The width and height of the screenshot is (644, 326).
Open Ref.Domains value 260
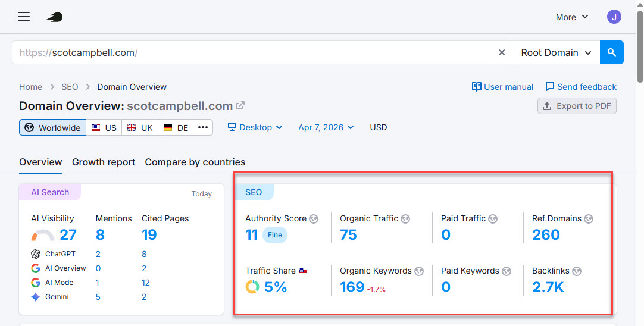(x=546, y=235)
